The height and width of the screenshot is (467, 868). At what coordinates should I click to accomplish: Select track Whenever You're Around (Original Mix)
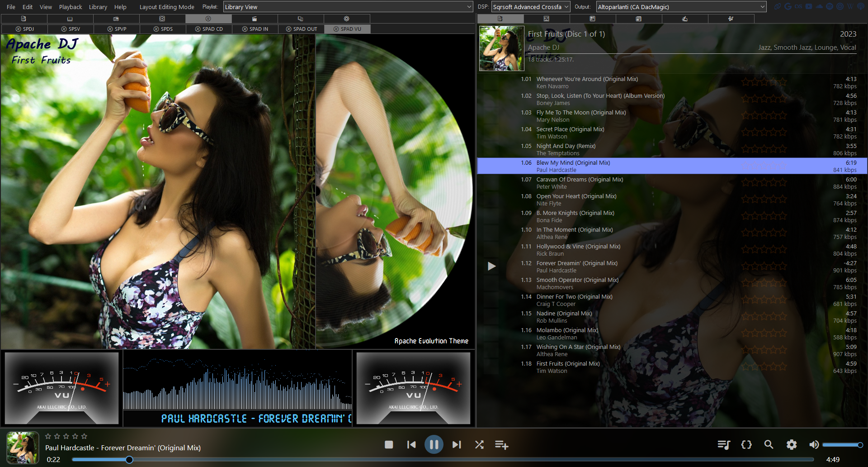[x=672, y=82]
